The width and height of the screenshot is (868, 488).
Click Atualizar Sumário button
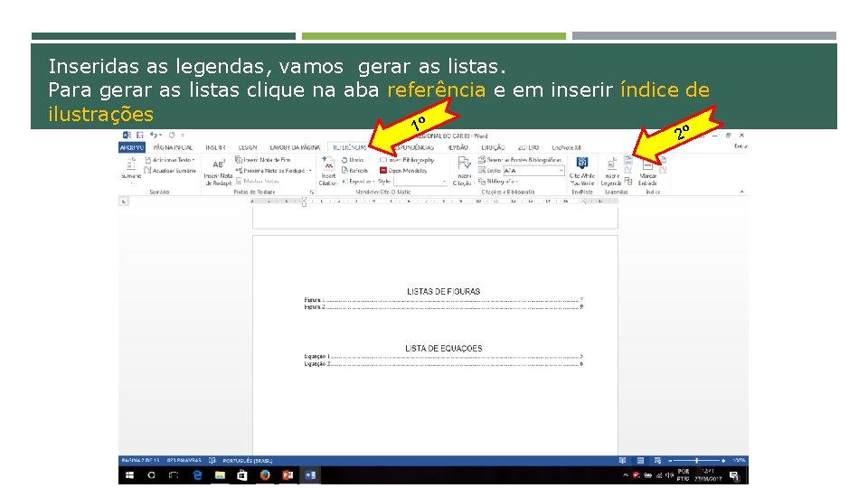[170, 171]
